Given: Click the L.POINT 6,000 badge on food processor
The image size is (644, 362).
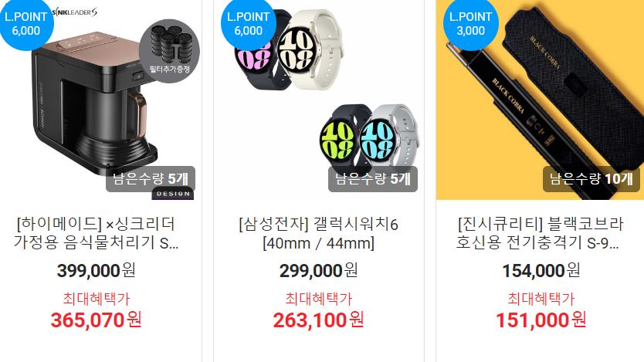Looking at the screenshot, I should click(x=26, y=23).
